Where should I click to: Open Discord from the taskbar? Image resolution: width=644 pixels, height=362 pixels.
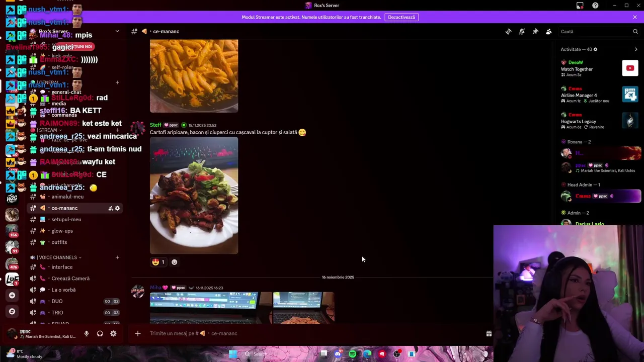[x=338, y=354]
